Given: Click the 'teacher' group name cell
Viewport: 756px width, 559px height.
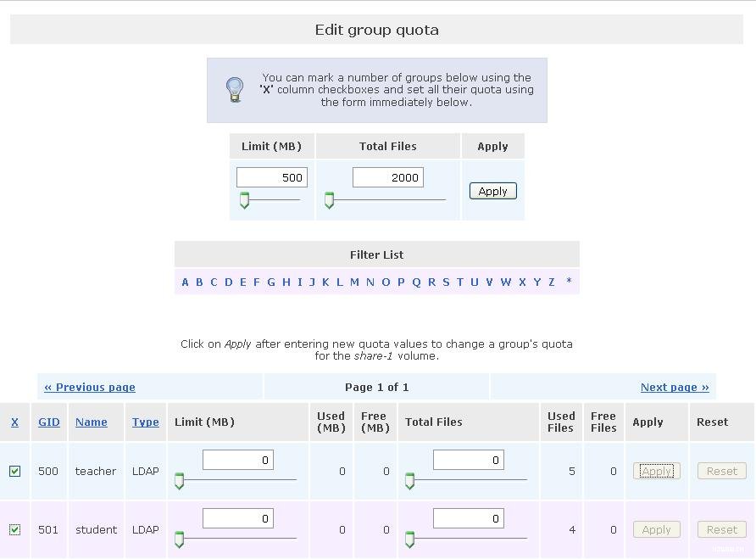Looking at the screenshot, I should tap(96, 471).
